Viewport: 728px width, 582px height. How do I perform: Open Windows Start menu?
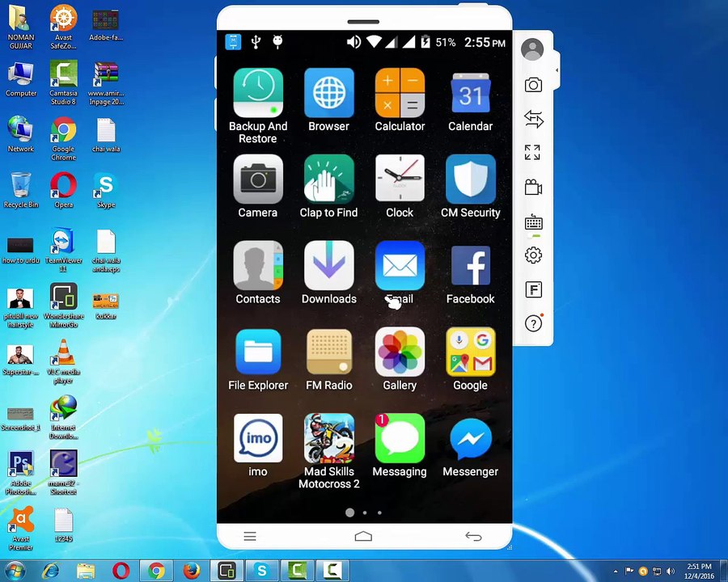coord(15,571)
